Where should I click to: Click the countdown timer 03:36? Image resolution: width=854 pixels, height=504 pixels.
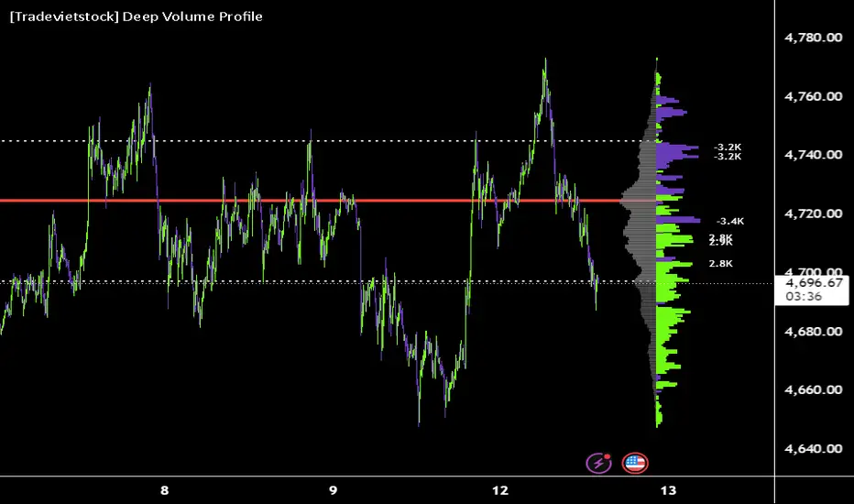pos(804,296)
